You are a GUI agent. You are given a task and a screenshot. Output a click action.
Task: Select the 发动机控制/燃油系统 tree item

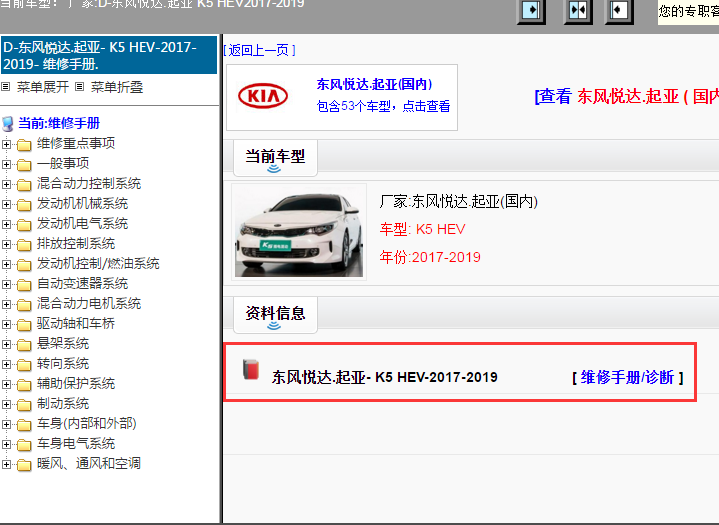[98, 264]
